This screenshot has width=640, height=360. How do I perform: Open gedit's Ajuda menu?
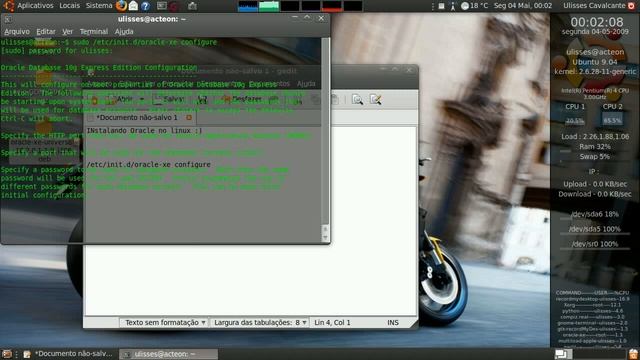tap(306, 84)
